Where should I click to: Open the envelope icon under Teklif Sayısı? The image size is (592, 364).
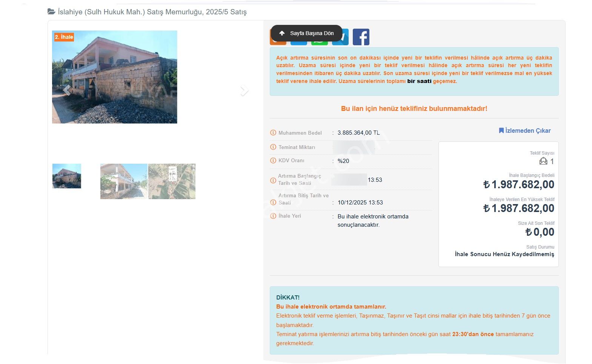click(x=543, y=161)
